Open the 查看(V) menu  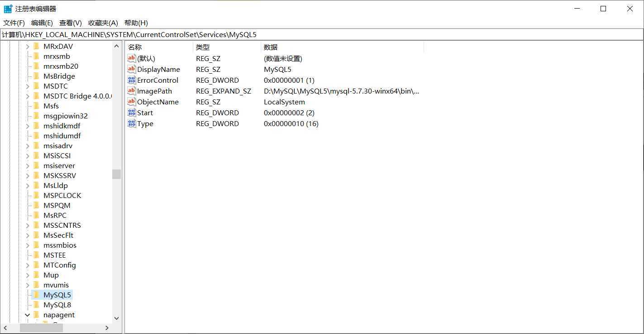(x=71, y=23)
